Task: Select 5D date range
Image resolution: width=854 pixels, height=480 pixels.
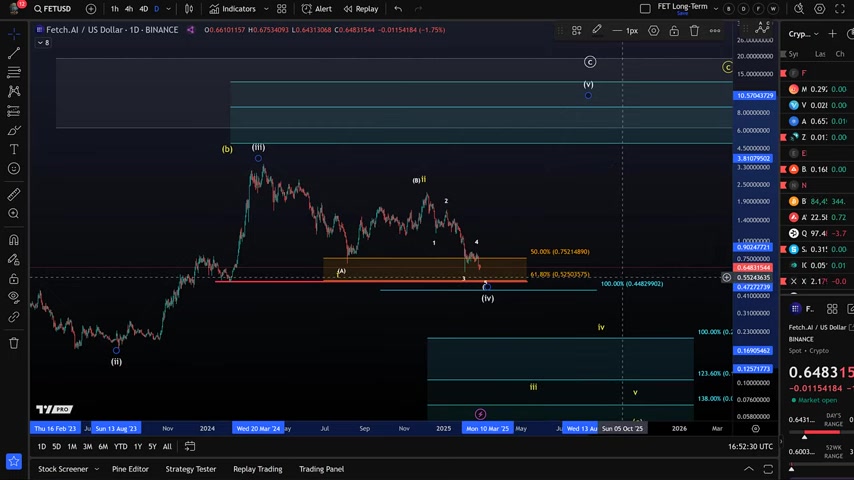Action: [56, 446]
